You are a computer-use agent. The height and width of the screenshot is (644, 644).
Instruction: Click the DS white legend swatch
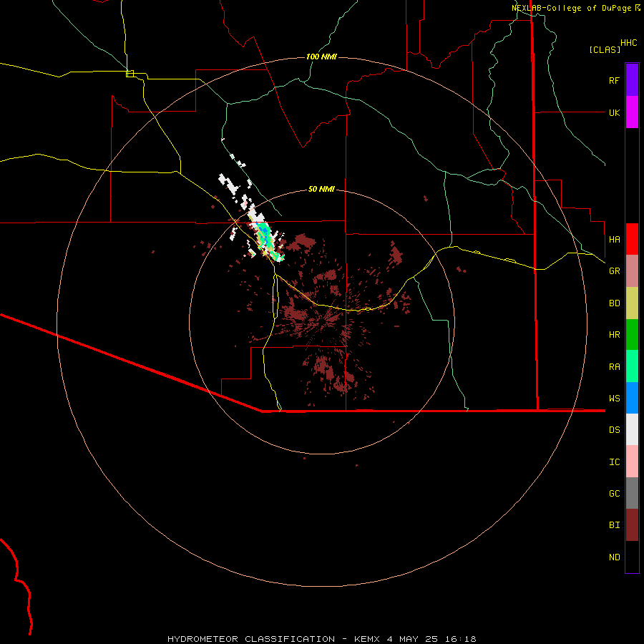(x=632, y=429)
